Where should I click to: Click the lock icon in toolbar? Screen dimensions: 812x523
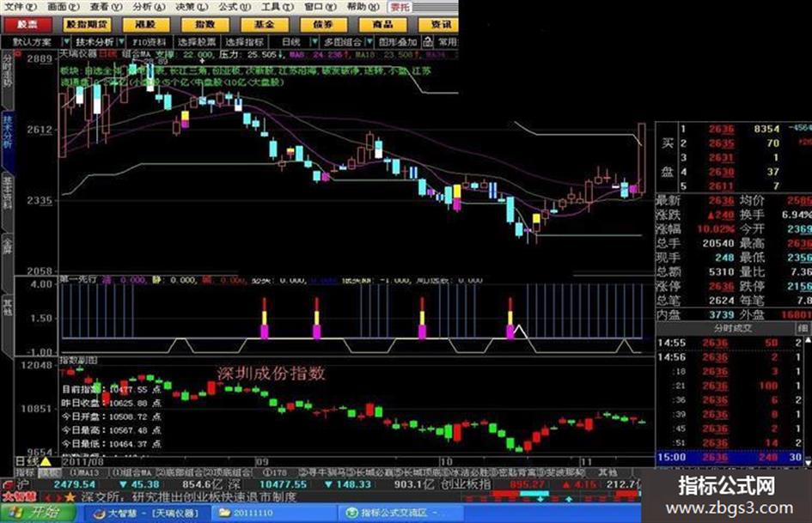(x=427, y=41)
